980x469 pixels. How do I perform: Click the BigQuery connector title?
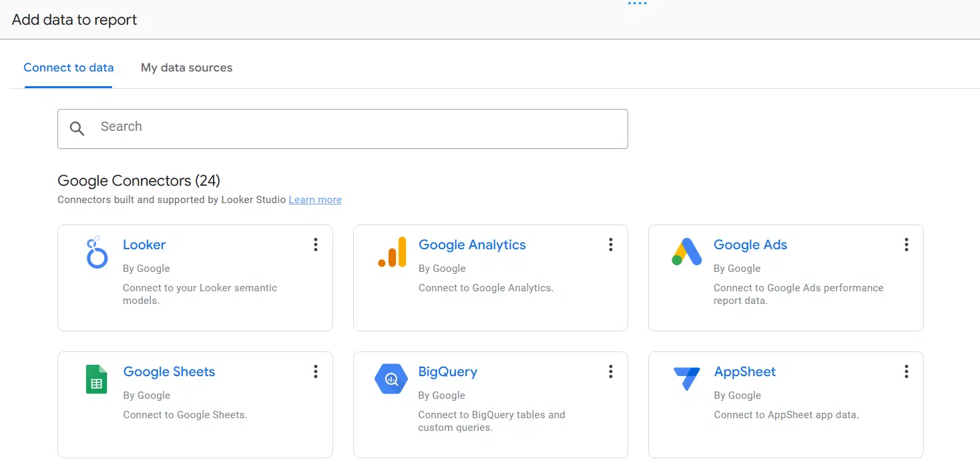pyautogui.click(x=448, y=371)
